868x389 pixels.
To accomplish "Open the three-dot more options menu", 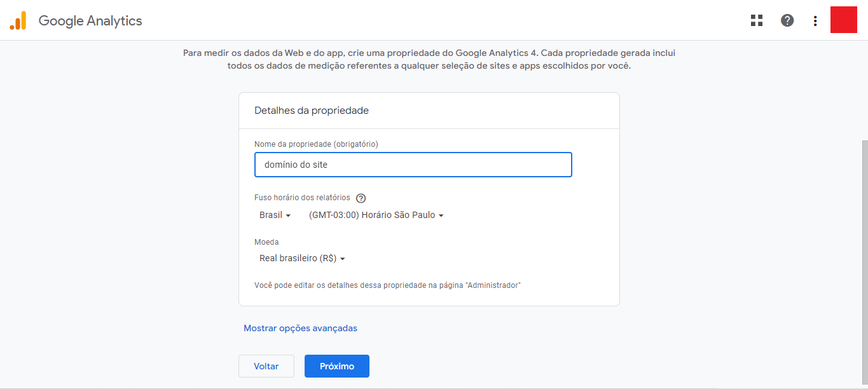I will tap(815, 21).
